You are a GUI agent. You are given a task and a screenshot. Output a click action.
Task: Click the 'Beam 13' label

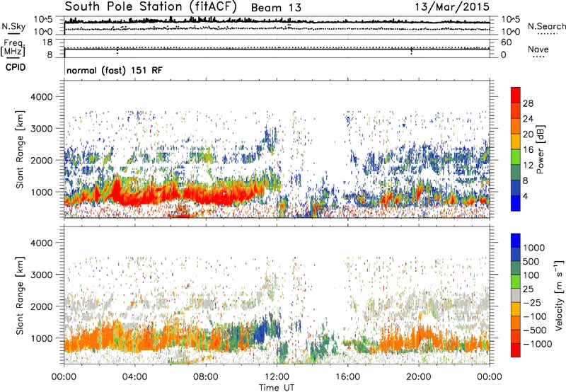[x=276, y=8]
